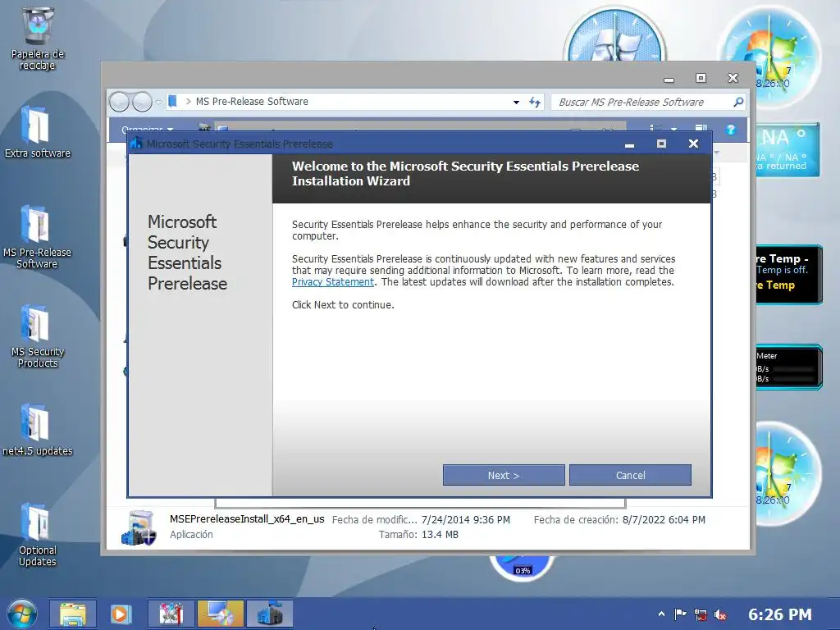Open the network status tray icon
The height and width of the screenshot is (630, 840).
[701, 614]
